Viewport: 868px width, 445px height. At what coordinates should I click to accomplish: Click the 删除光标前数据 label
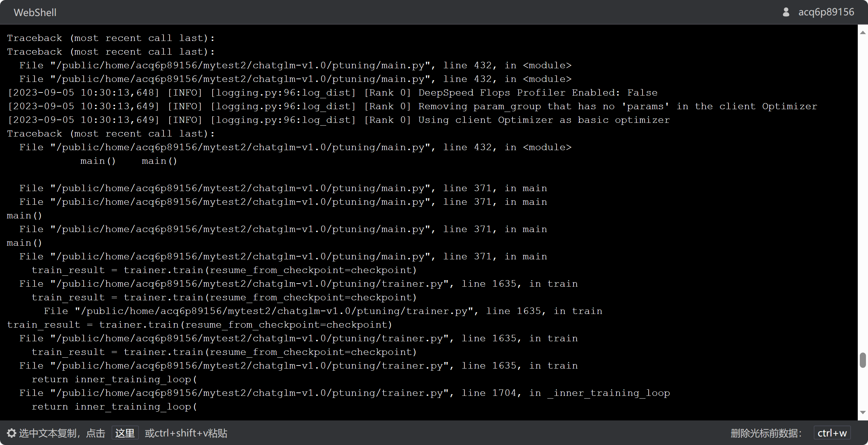point(766,433)
